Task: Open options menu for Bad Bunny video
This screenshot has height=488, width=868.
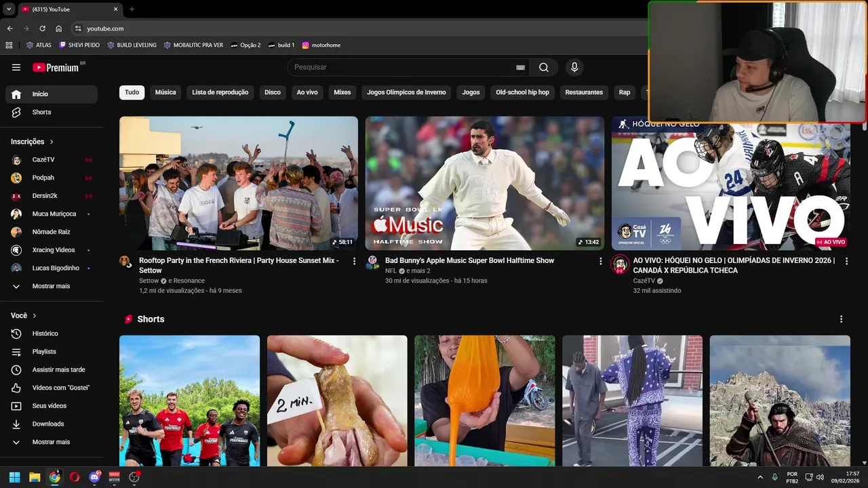Action: pos(600,261)
